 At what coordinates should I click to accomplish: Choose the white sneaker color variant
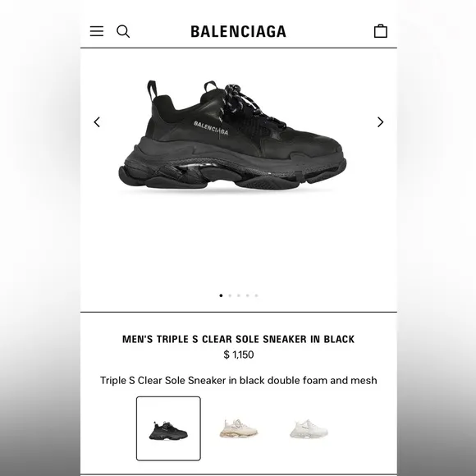[309, 428]
